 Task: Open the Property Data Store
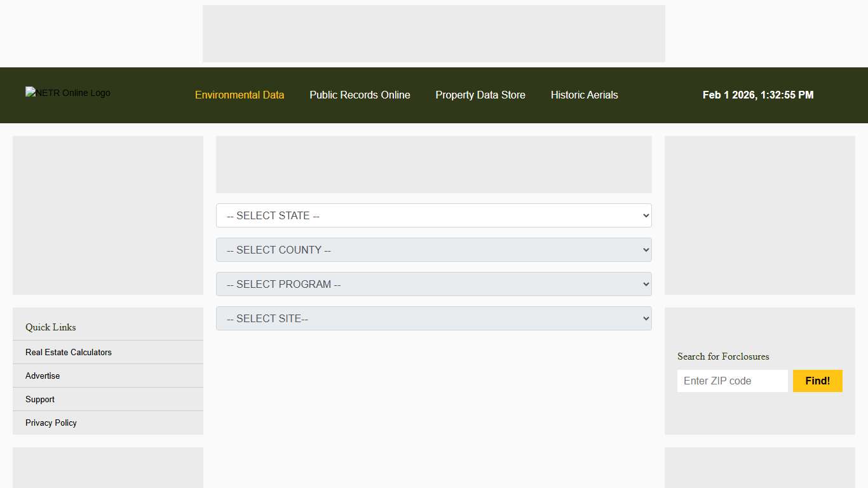coord(480,95)
